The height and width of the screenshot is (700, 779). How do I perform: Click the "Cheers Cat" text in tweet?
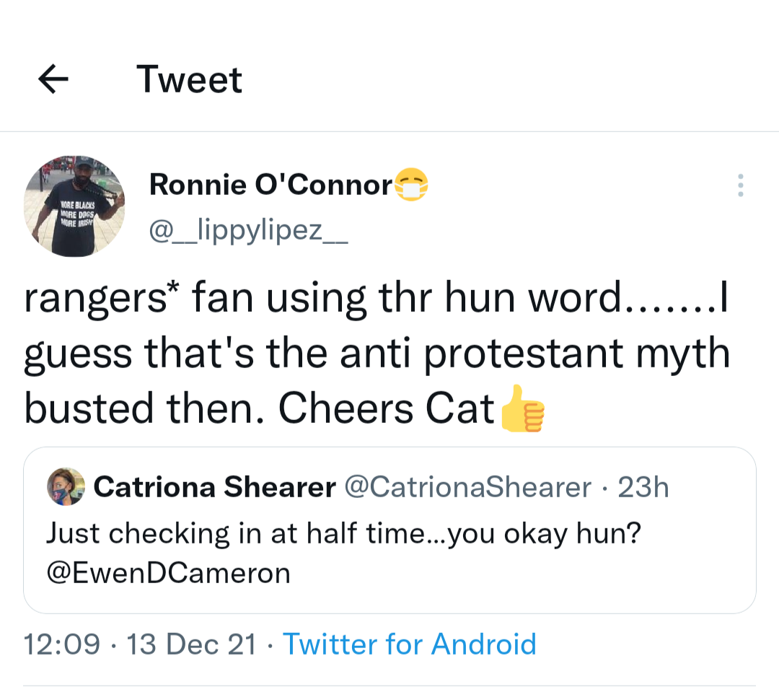coord(387,408)
